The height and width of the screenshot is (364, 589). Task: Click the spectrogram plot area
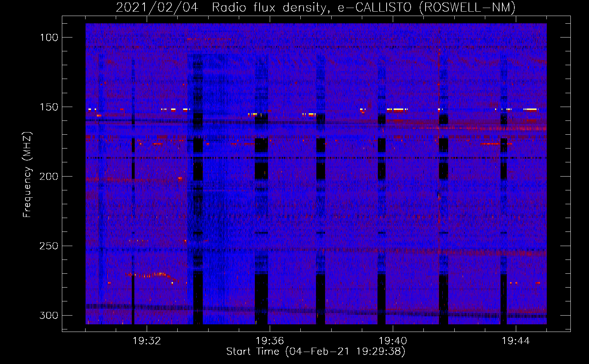[316, 174]
